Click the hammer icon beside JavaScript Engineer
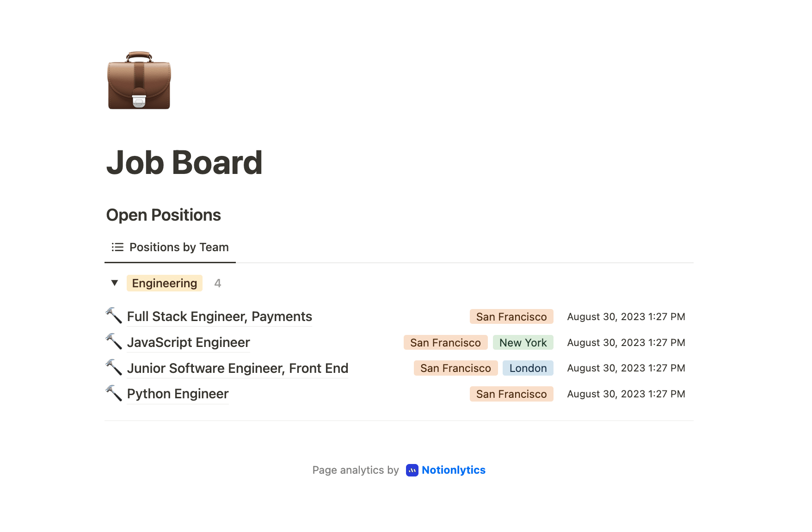This screenshot has width=812, height=532. 114,342
